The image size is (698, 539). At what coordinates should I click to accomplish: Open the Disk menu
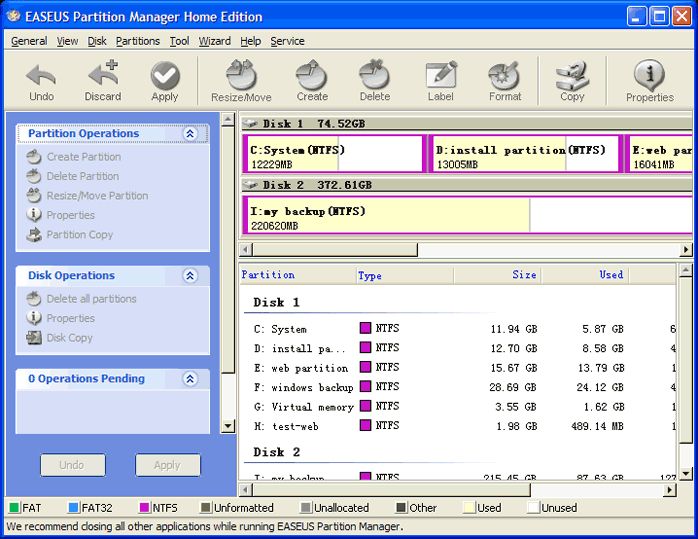pos(97,41)
